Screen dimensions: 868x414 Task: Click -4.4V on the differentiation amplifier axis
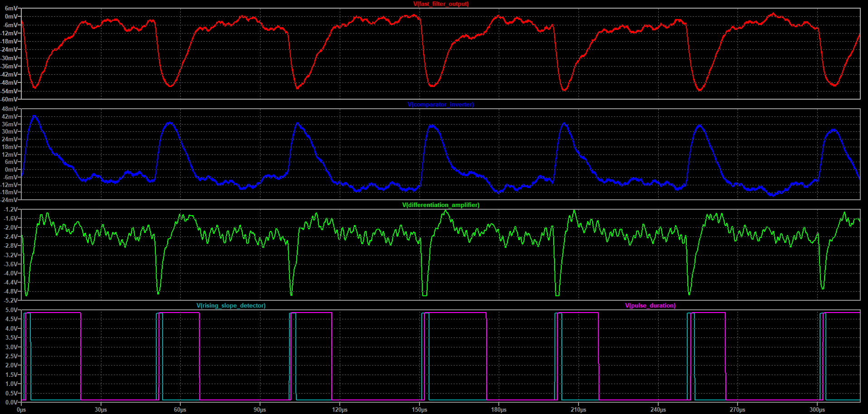point(10,282)
